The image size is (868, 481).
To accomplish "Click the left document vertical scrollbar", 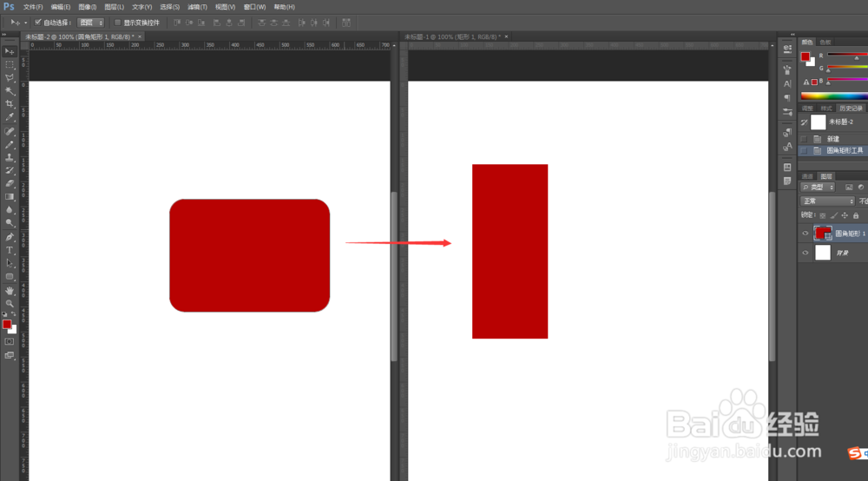I will (393, 276).
